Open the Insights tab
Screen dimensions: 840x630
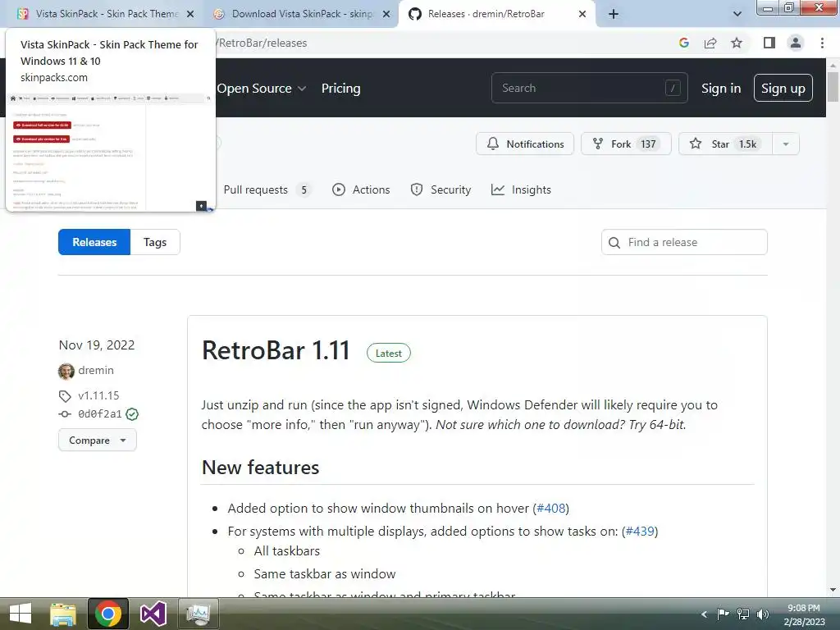point(521,189)
